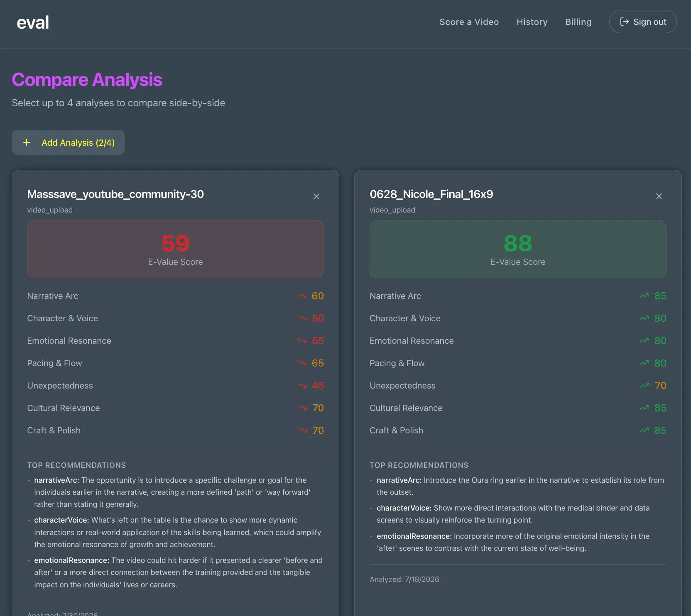Screen dimensions: 691x616
Task: Click Cultural Relevance label in Nicole card
Action: 406,408
